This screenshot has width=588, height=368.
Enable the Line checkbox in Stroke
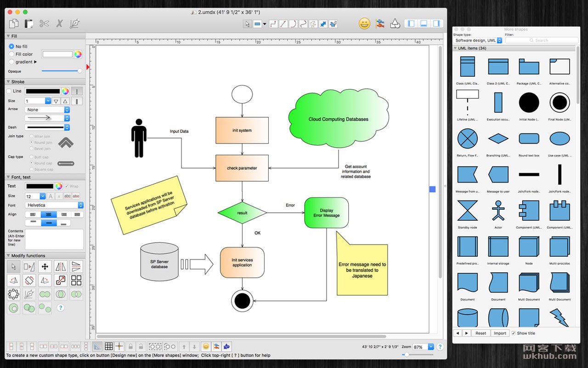(x=9, y=91)
